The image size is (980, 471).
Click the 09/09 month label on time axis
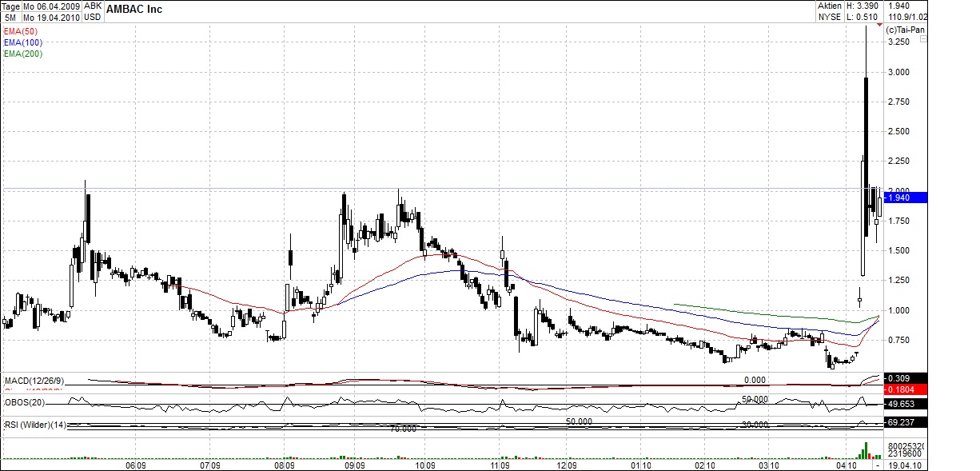tap(354, 465)
